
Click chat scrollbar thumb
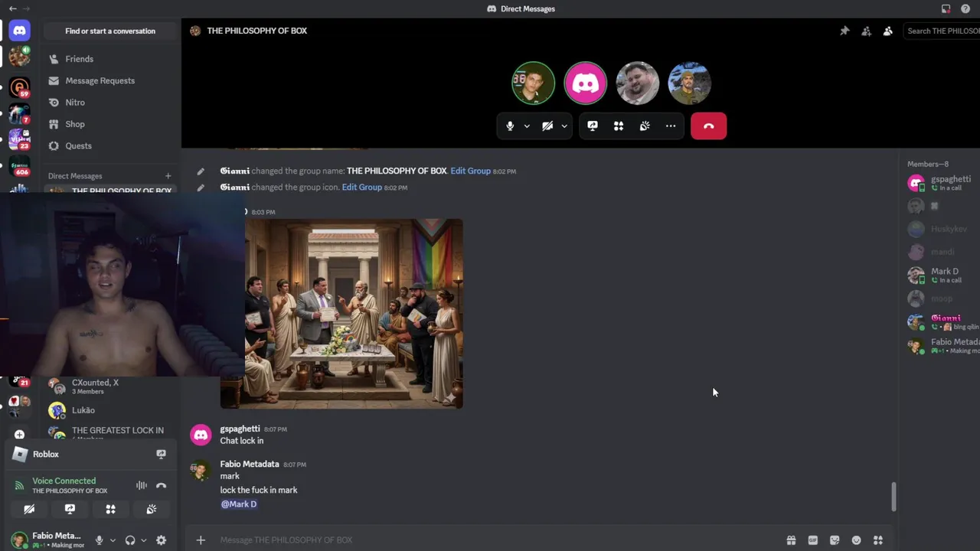pyautogui.click(x=893, y=497)
